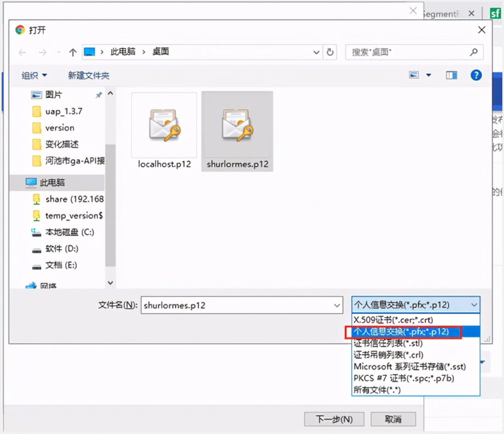Viewport: 504px width, 434px height.
Task: Select shurlormes.p12 file
Action: (x=237, y=131)
